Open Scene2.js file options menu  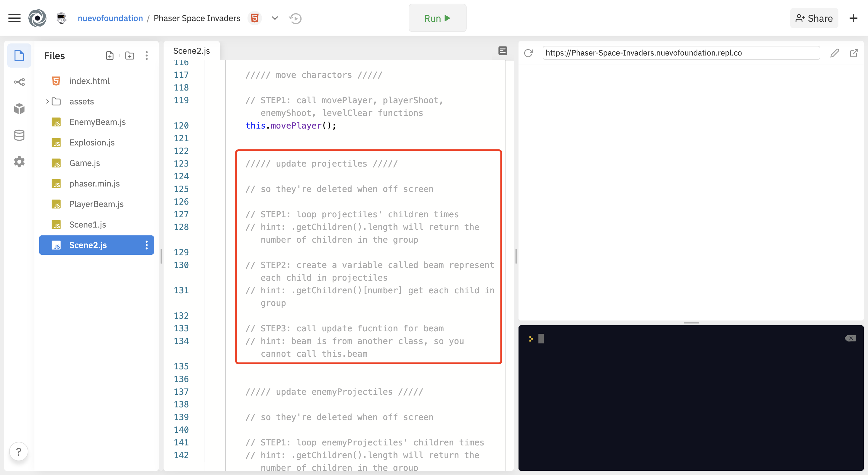coord(147,245)
